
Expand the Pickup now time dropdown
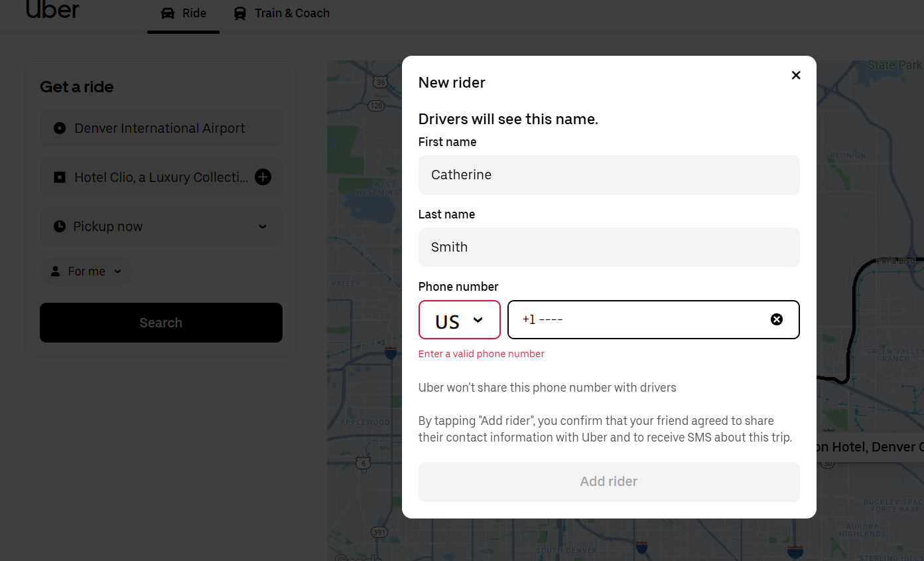(x=262, y=226)
